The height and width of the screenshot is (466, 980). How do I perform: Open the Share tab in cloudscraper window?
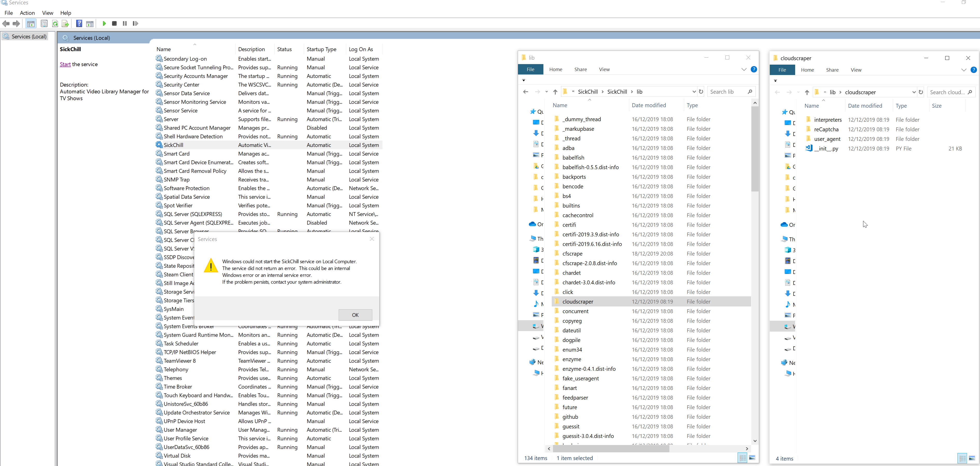[832, 70]
